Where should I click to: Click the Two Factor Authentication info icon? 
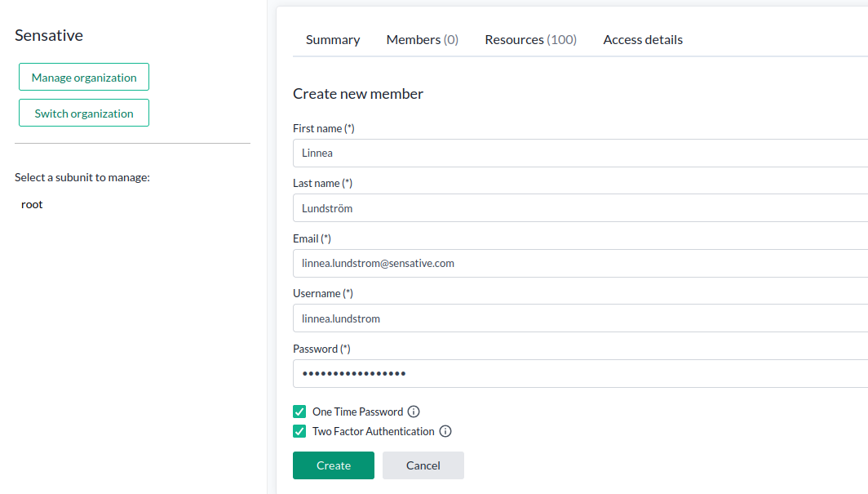[445, 431]
